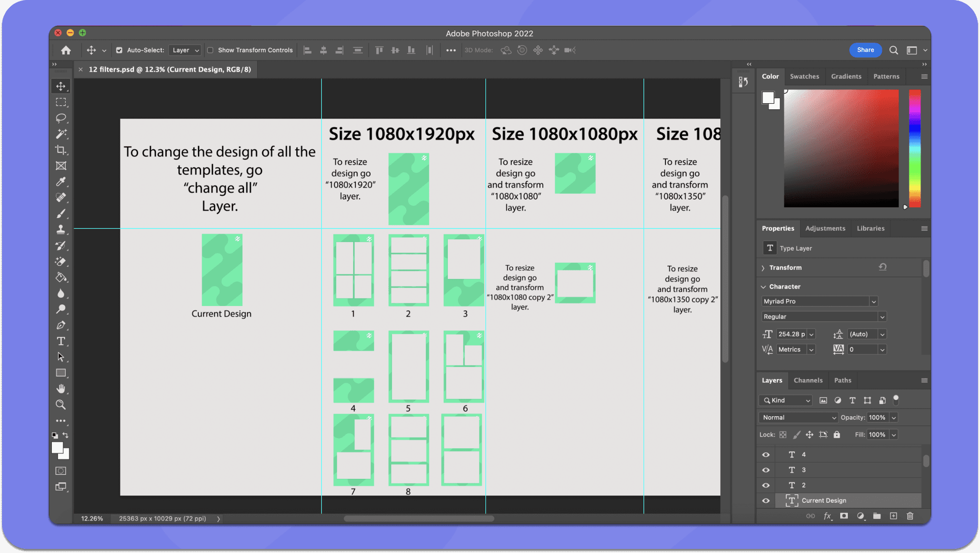Screen dimensions: 980x553
Task: Select the Lasso tool
Action: coord(61,118)
